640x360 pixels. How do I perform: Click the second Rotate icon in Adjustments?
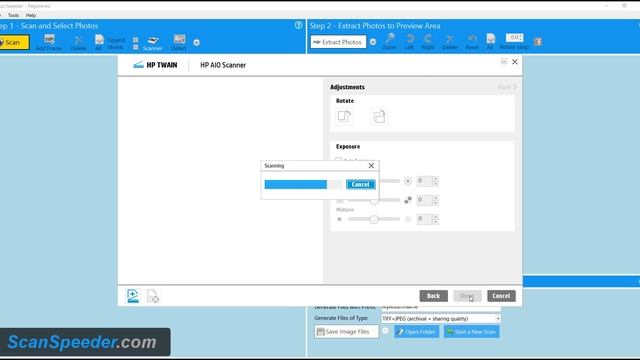(x=379, y=117)
